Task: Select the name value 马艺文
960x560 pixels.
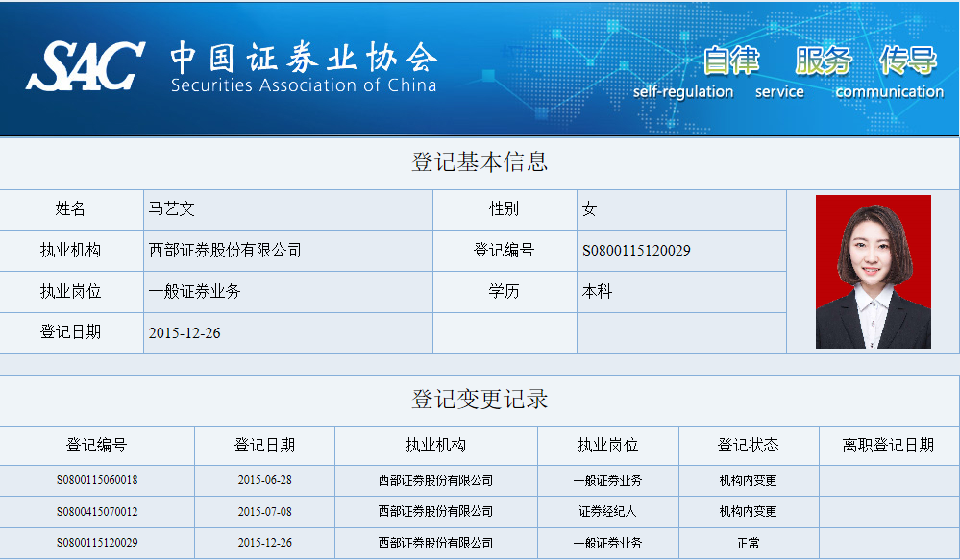Action: 172,209
